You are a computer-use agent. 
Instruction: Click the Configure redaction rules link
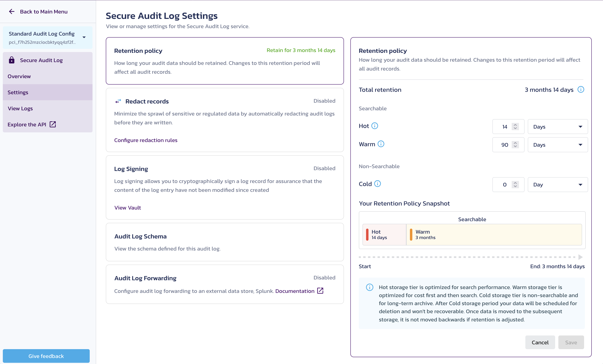pyautogui.click(x=146, y=140)
